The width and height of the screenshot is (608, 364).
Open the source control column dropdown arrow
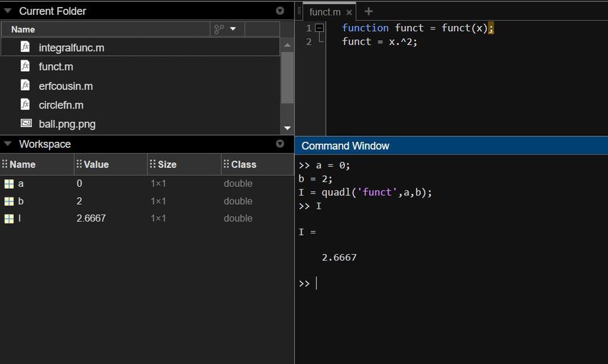(233, 29)
